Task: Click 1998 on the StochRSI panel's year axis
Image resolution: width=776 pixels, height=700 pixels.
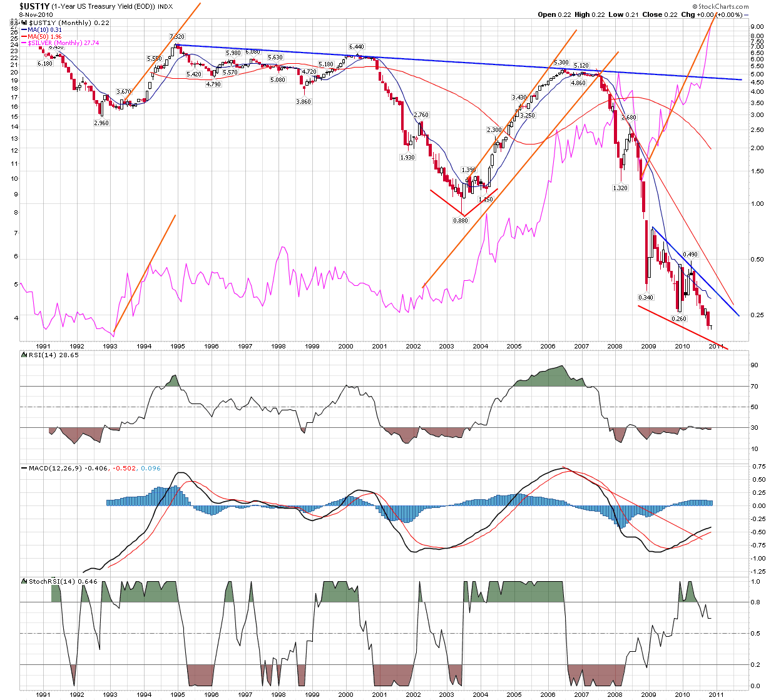Action: pyautogui.click(x=278, y=694)
